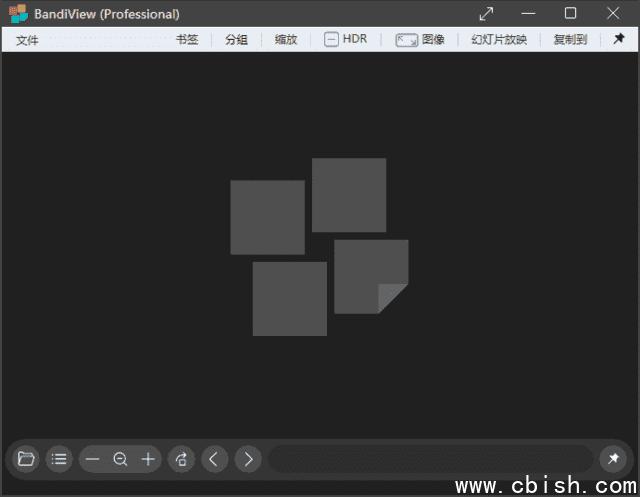Close the BandiView window
640x497 pixels.
(x=613, y=13)
